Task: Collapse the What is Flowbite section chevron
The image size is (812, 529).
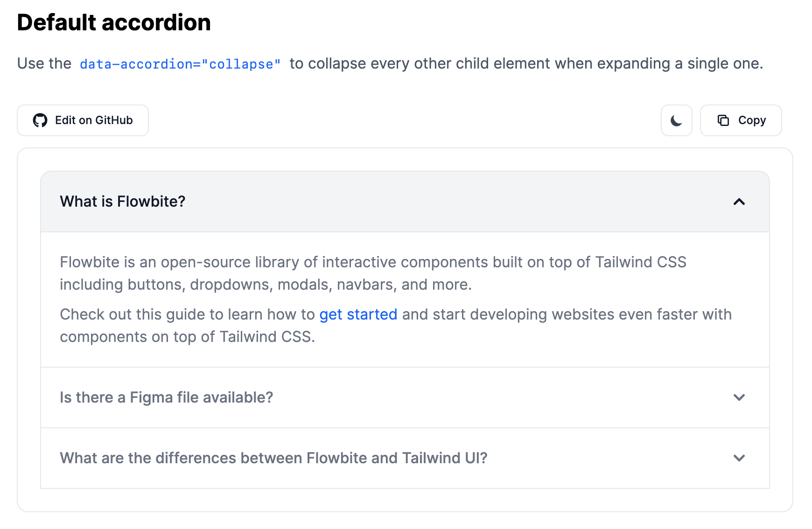Action: [739, 202]
